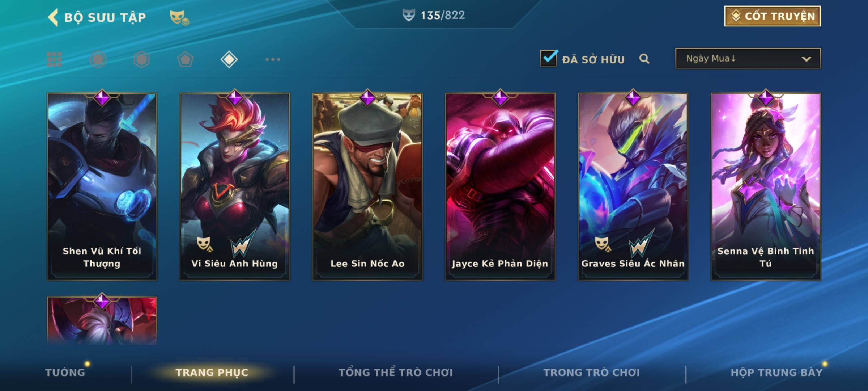Open the mask and coins skin icon

coord(179,17)
